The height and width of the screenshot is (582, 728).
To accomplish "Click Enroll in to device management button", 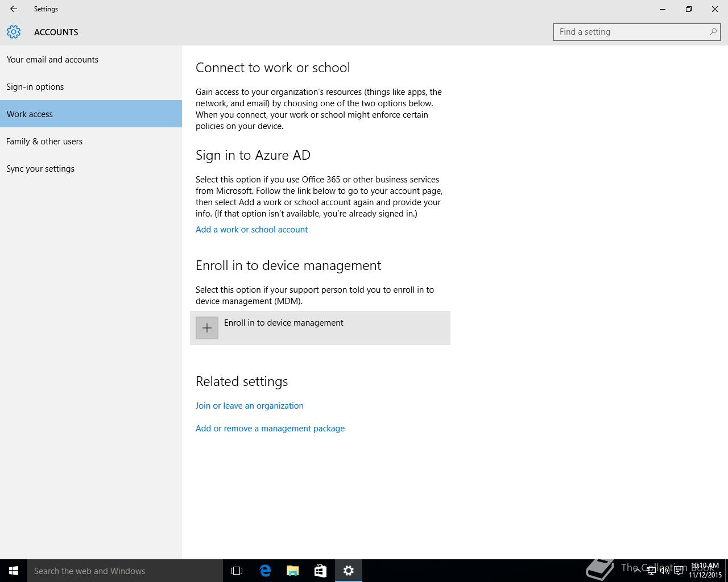I will (x=320, y=328).
